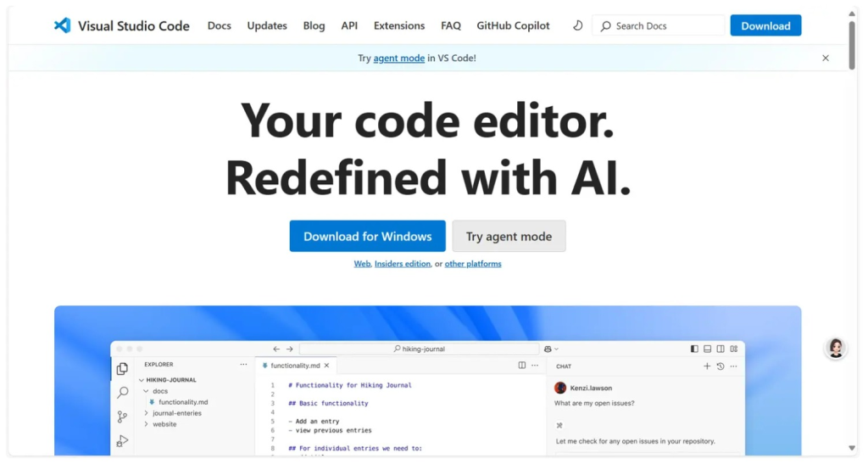Open the editor more actions ellipsis
Screen dimensions: 868x464
point(535,366)
